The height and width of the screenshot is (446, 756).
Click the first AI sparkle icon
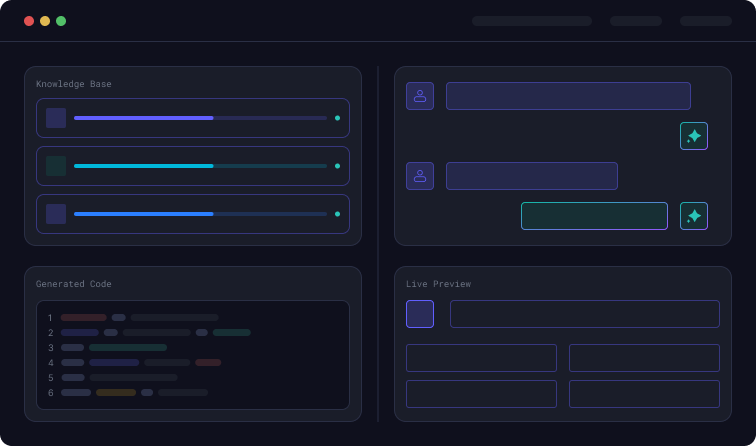point(694,136)
